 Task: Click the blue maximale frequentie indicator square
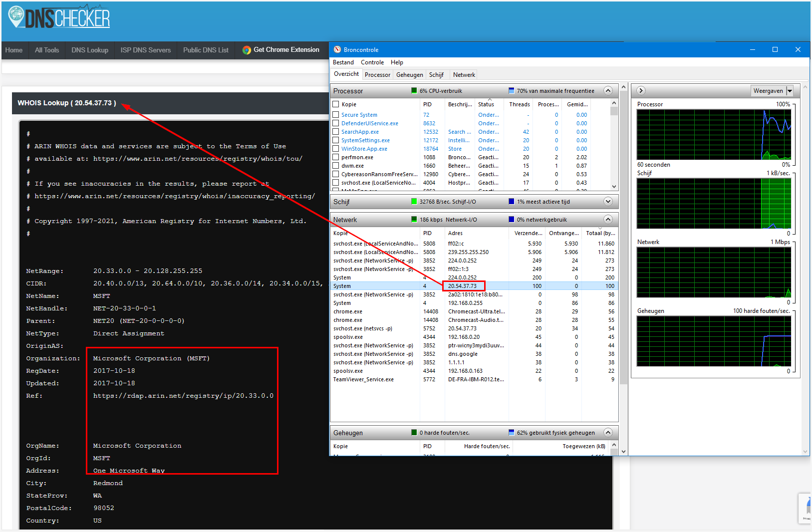click(511, 91)
